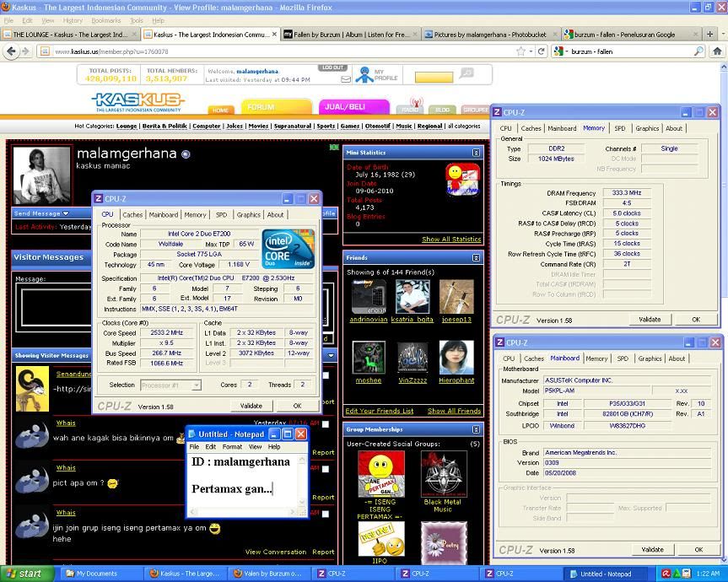Click red antivirus tray icon
This screenshot has width=728, height=582.
coord(666,574)
